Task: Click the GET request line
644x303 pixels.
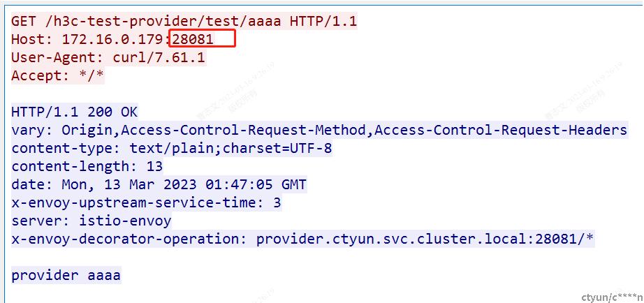Action: 184,21
